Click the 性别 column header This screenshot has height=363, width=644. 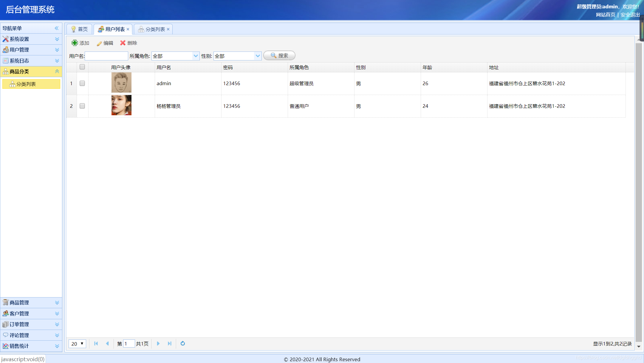point(387,67)
